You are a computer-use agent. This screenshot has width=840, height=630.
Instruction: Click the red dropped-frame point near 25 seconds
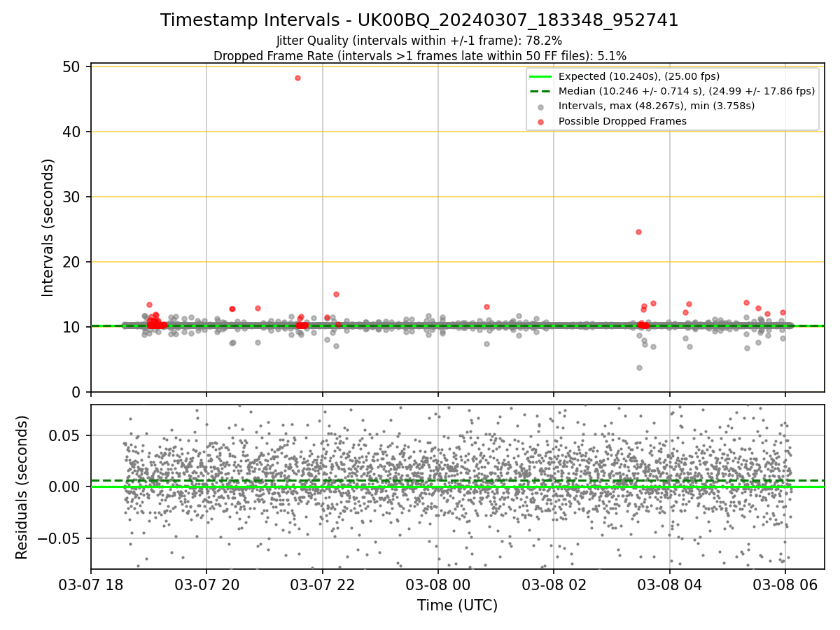(638, 232)
